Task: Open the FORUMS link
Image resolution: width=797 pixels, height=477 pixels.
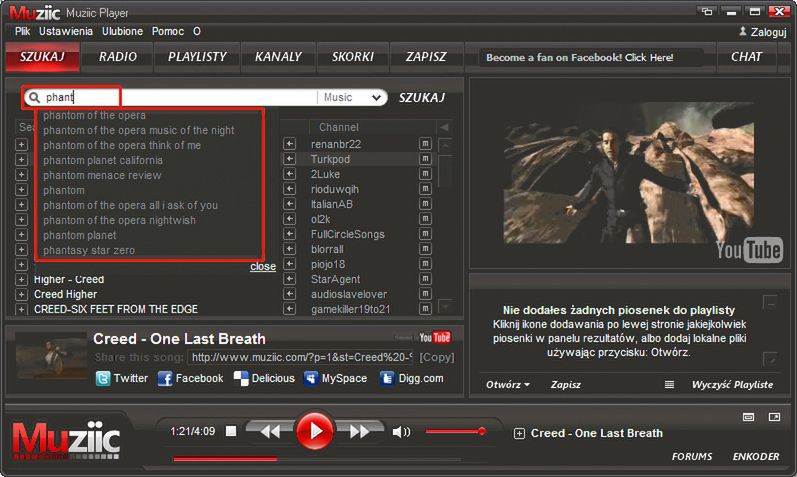Action: [692, 456]
